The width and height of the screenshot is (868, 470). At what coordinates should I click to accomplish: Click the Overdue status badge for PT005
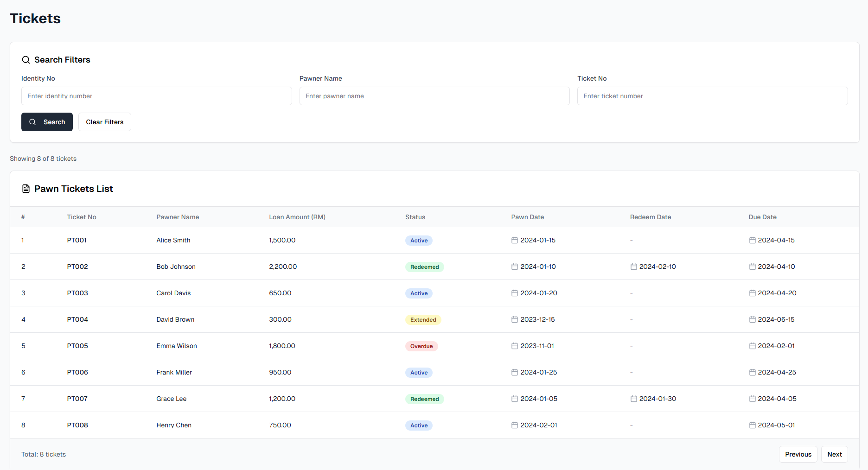[x=421, y=346]
